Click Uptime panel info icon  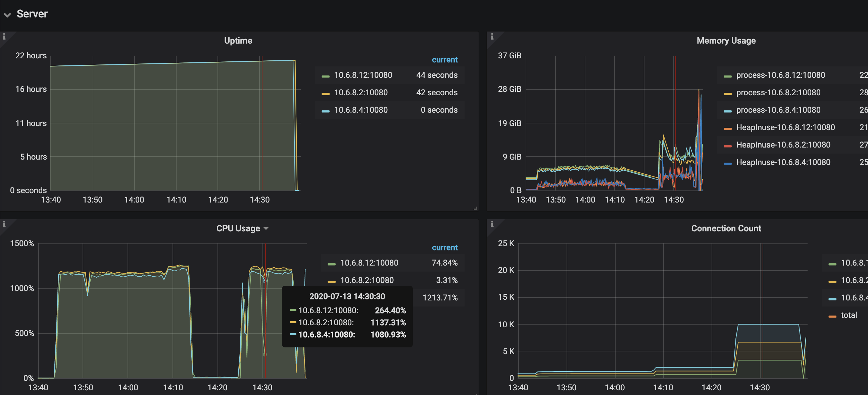(4, 37)
